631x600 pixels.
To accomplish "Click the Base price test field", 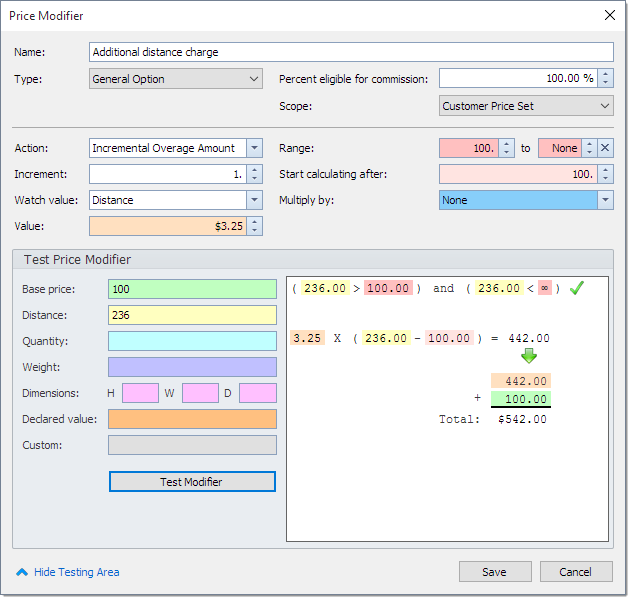I will coord(192,289).
